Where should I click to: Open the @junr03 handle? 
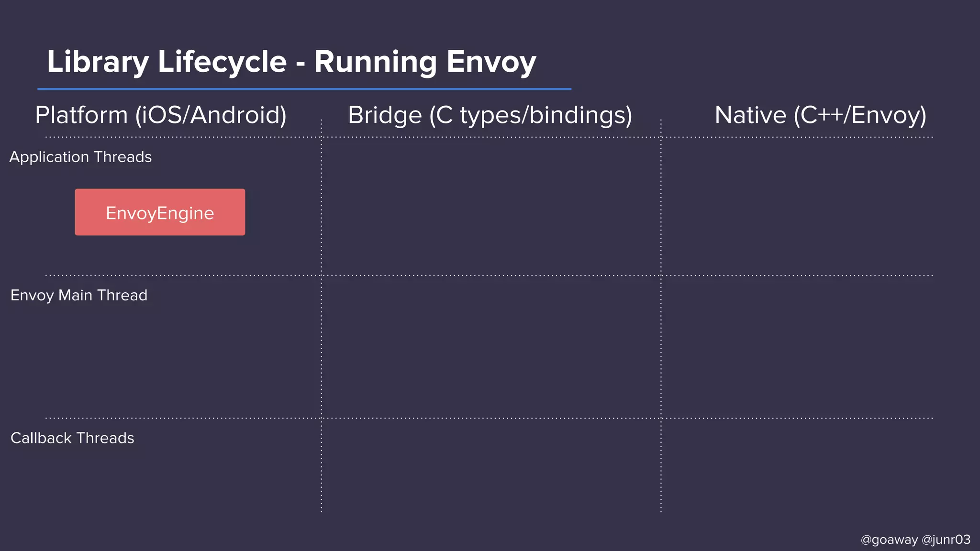tap(946, 540)
